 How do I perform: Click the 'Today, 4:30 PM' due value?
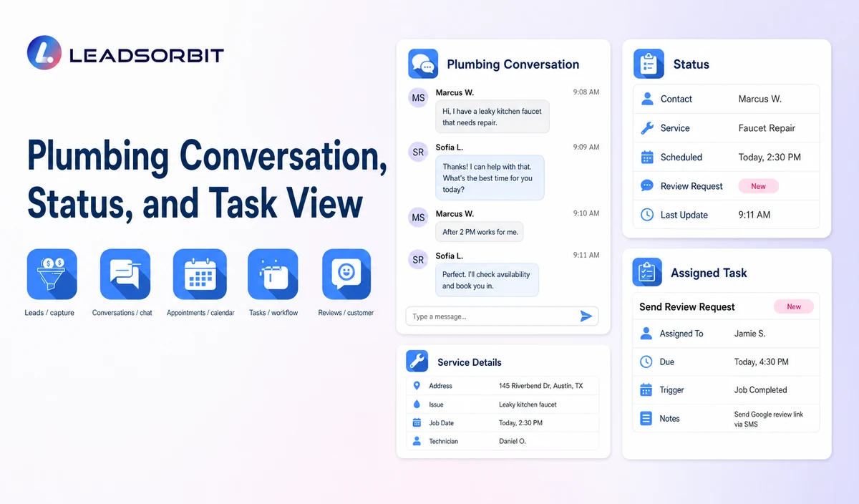[762, 362]
